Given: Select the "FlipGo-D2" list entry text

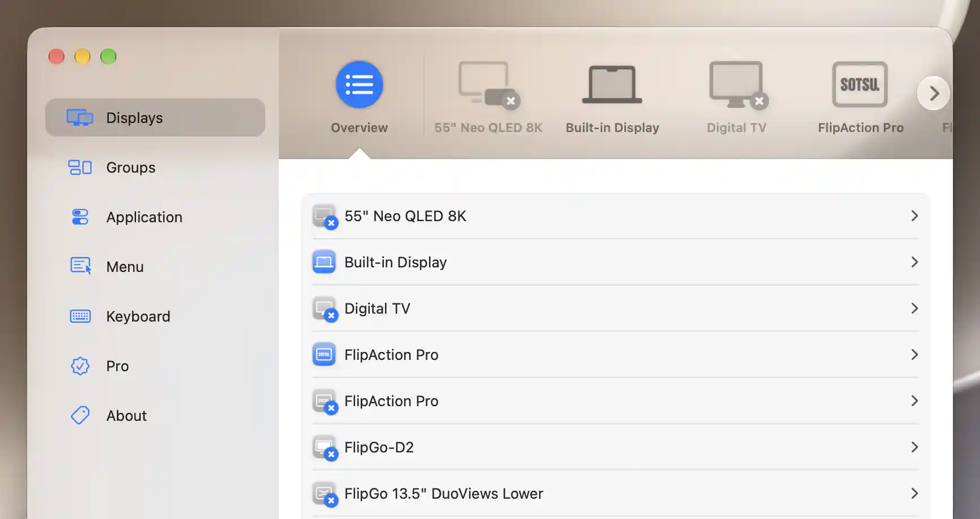Looking at the screenshot, I should (x=379, y=447).
